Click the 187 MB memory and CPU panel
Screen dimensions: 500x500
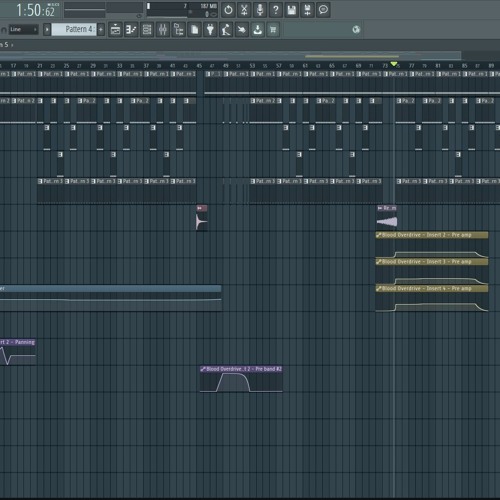click(x=182, y=10)
